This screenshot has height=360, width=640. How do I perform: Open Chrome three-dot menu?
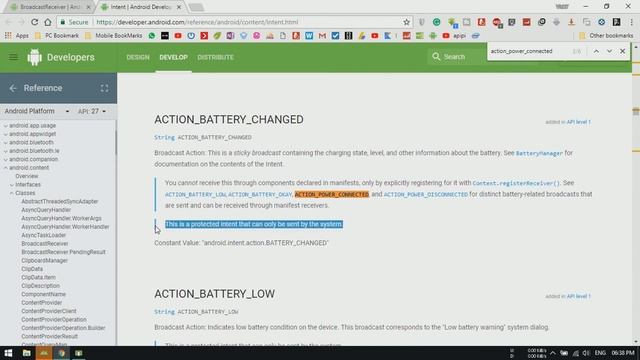(631, 22)
